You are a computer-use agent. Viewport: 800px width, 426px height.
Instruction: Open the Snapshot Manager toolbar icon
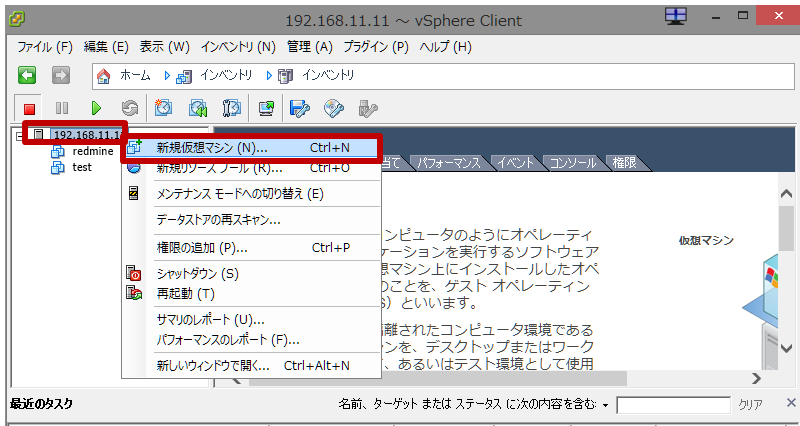(232, 108)
